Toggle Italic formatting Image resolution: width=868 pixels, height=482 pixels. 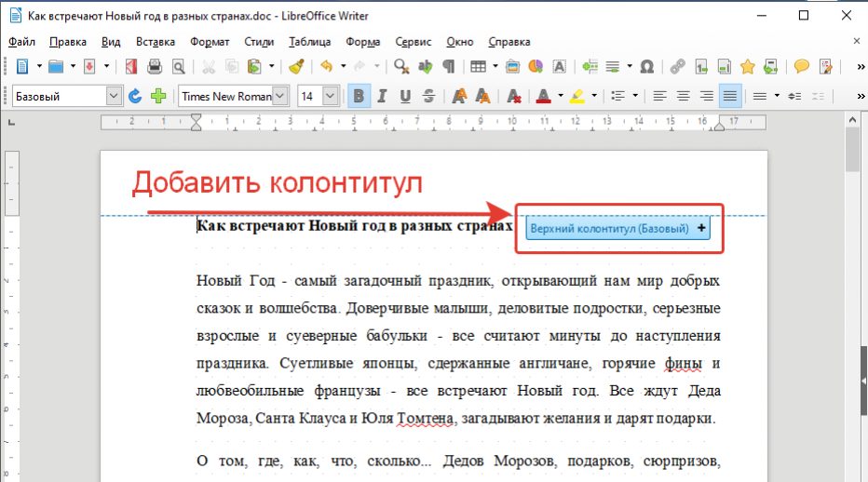coord(382,96)
